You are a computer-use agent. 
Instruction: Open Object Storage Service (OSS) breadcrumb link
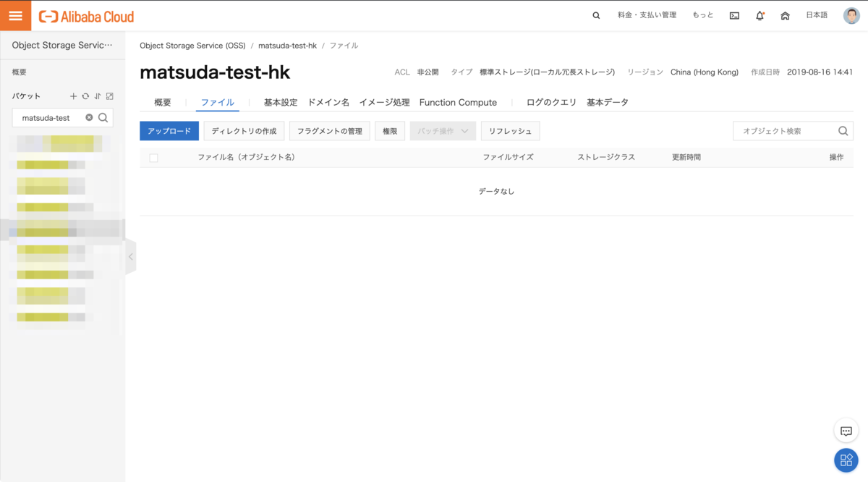click(x=192, y=46)
